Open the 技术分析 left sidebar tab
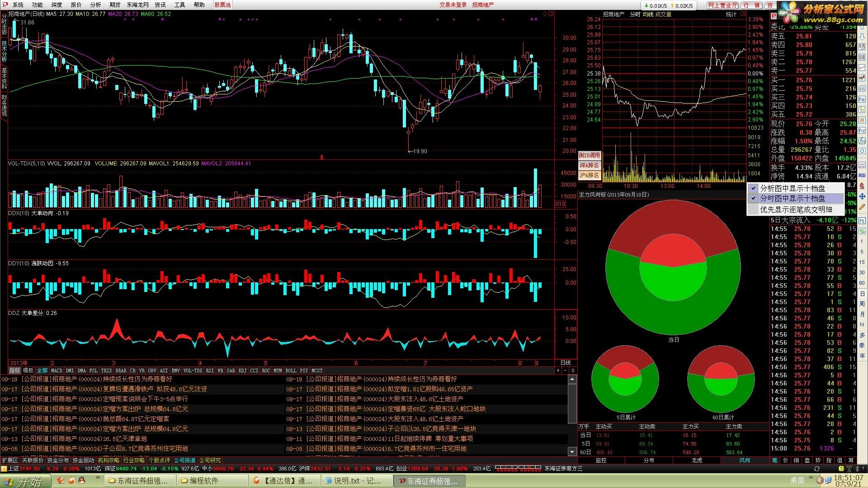This screenshot has height=488, width=868. (4, 51)
